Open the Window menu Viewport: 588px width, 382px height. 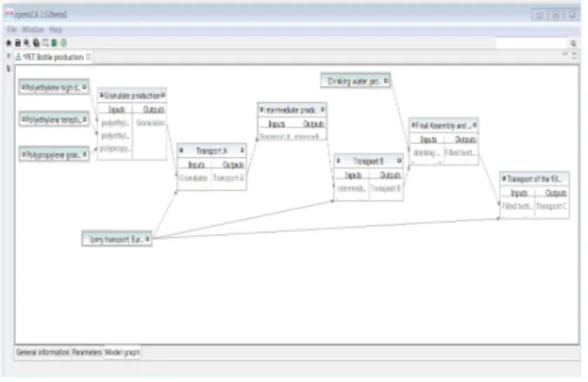32,30
